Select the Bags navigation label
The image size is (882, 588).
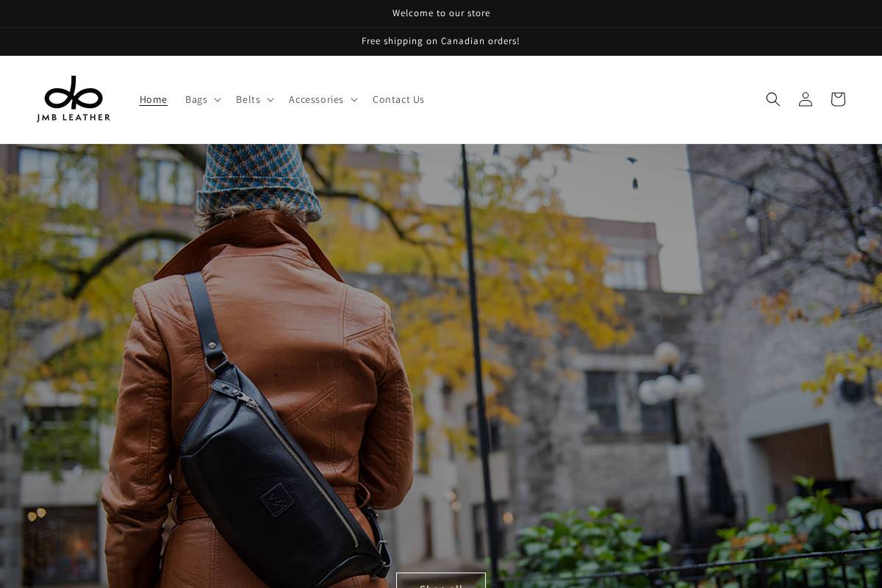click(x=196, y=99)
